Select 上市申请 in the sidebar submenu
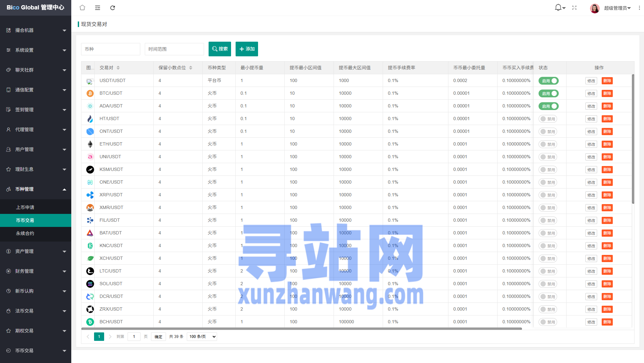Viewport: 644px width, 363px height. coord(25,207)
